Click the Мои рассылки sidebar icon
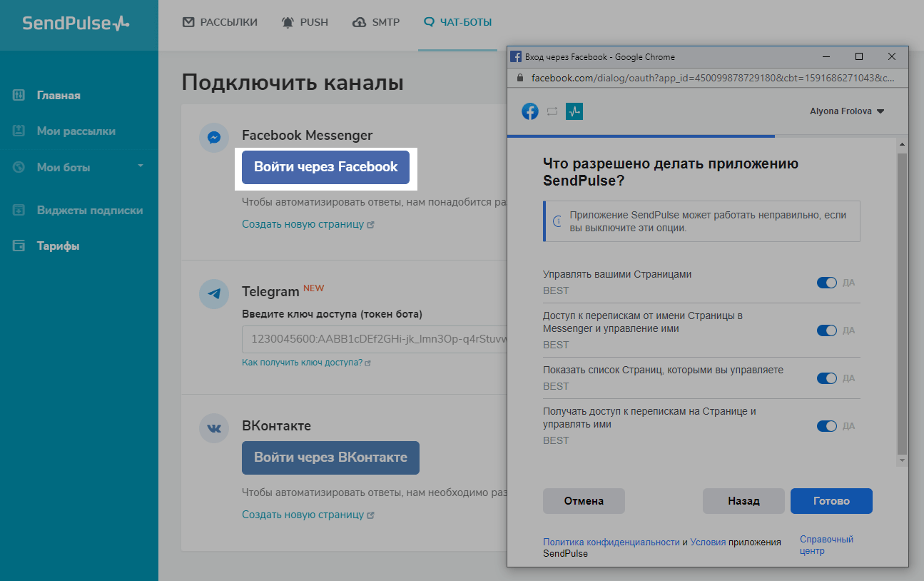 coord(19,131)
